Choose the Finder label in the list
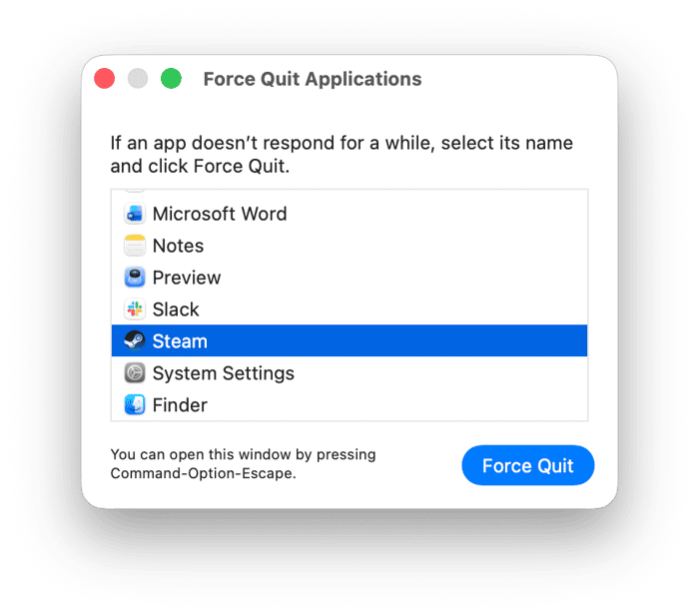The height and width of the screenshot is (616, 699). tap(180, 405)
